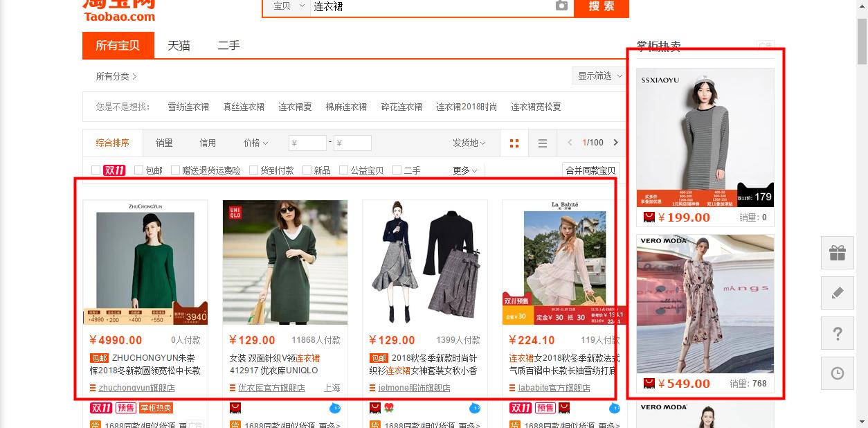Click 掌柜热卖 tag under first product
The height and width of the screenshot is (428, 868).
click(x=156, y=408)
